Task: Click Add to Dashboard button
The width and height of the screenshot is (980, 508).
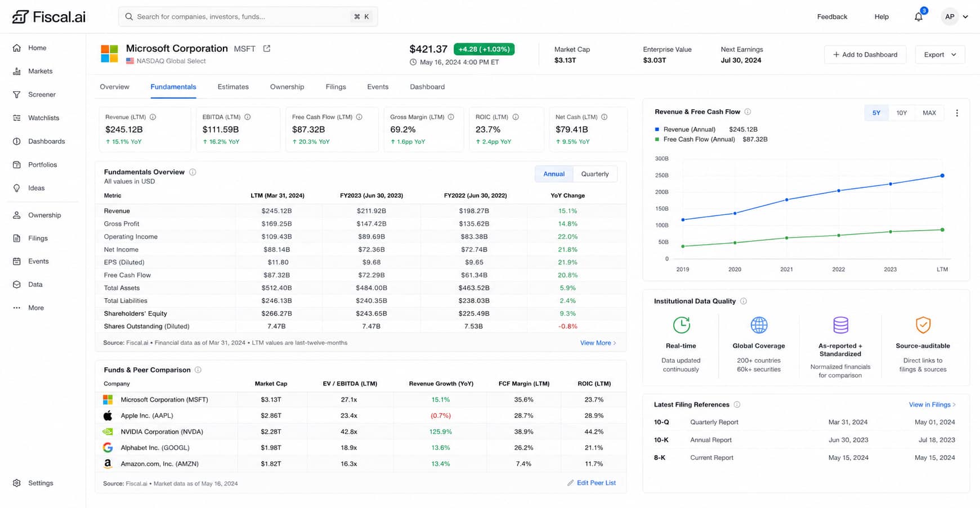Action: click(x=865, y=55)
